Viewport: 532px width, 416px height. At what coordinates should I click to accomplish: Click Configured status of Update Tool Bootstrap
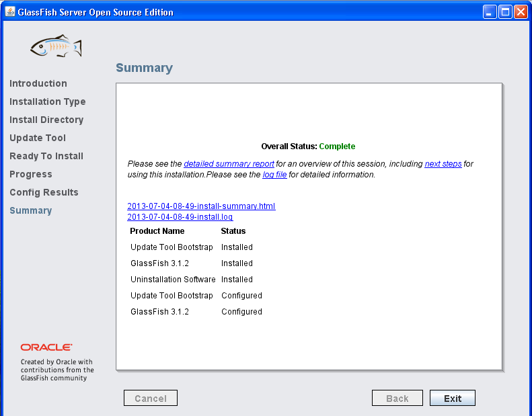[241, 296]
